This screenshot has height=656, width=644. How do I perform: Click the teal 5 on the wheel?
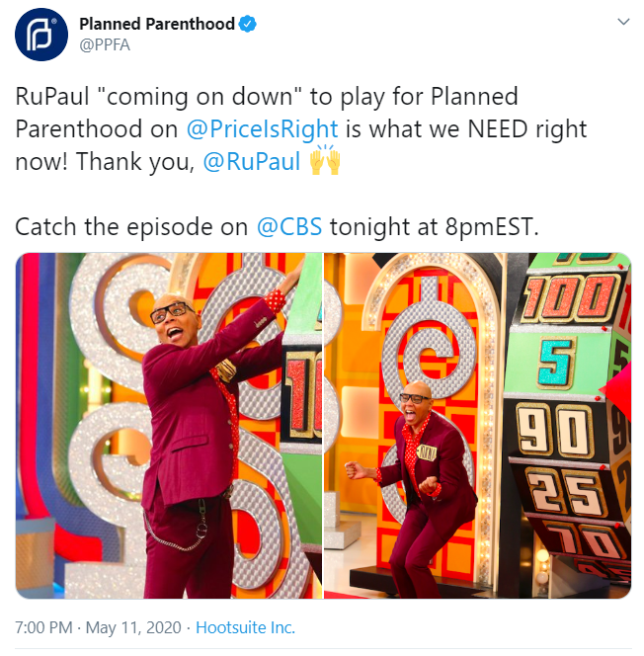557,363
